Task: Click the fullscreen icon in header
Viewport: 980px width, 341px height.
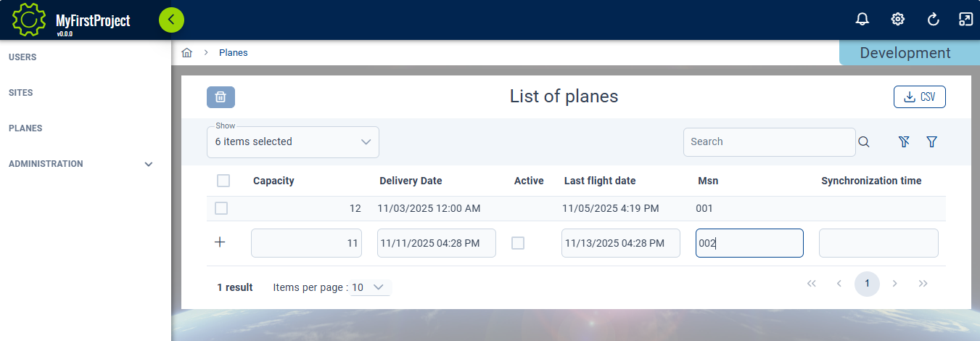Action: click(965, 20)
